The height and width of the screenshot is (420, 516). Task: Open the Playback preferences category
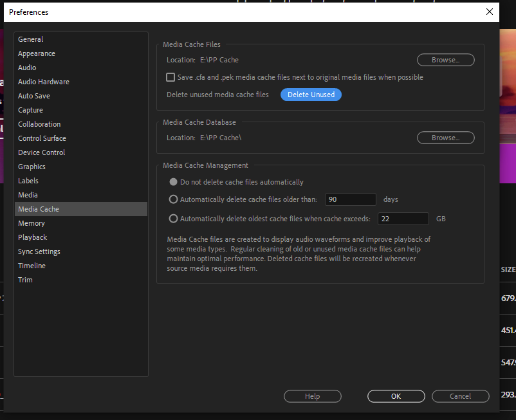point(32,237)
